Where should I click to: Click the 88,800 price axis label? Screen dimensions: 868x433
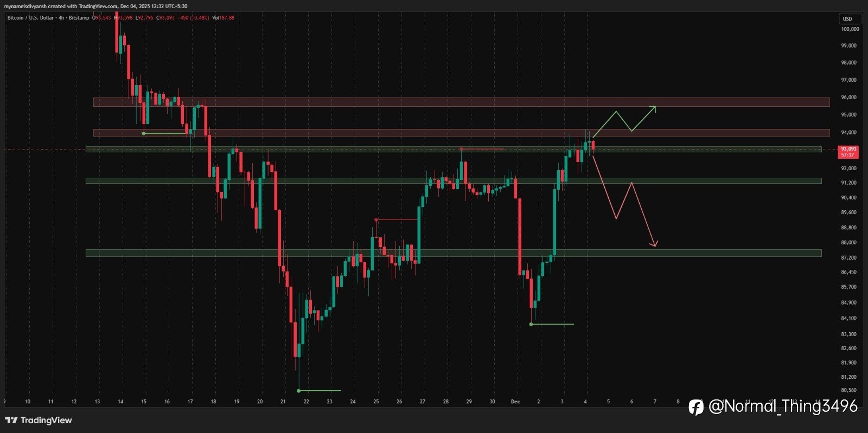pos(849,227)
